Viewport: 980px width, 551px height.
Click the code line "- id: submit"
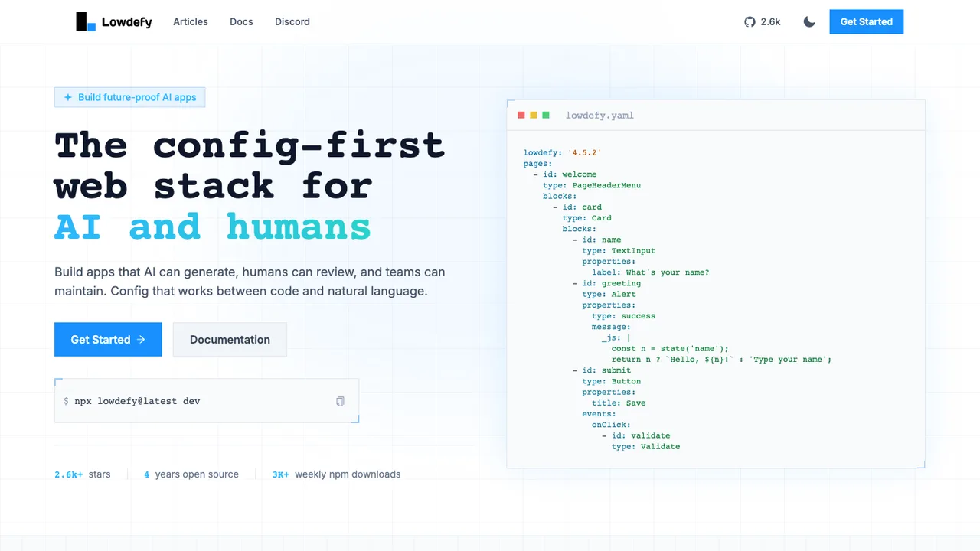point(602,370)
